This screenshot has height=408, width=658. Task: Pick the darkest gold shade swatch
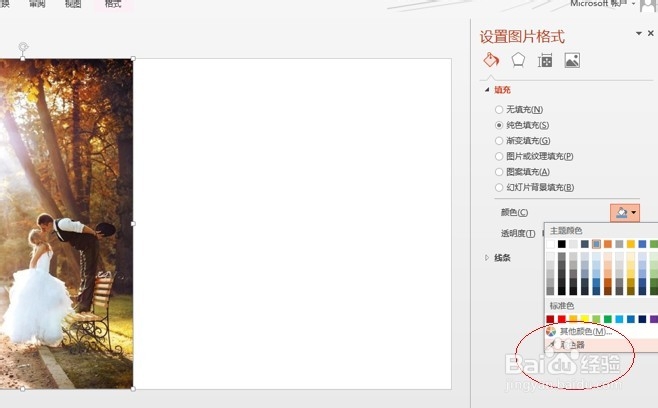[x=631, y=291]
